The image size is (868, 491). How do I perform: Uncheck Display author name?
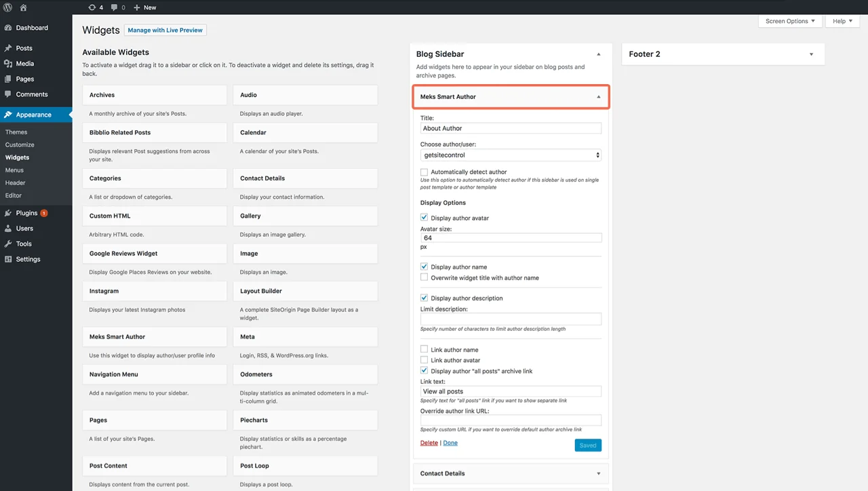425,267
